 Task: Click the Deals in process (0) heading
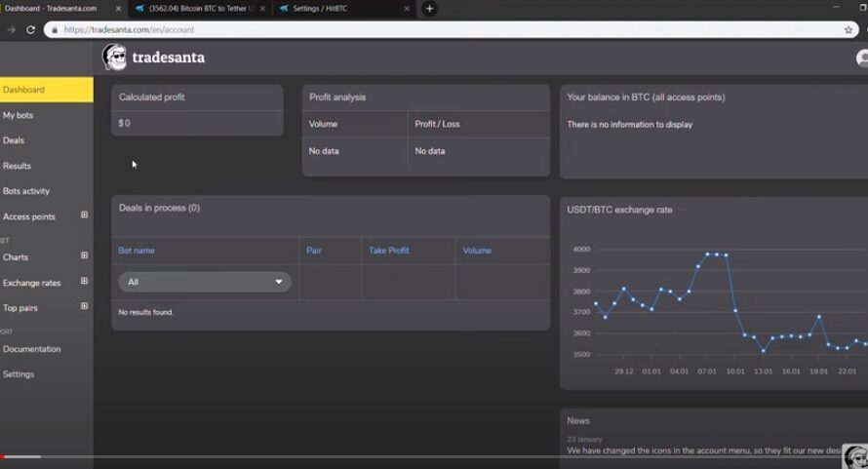pos(159,209)
